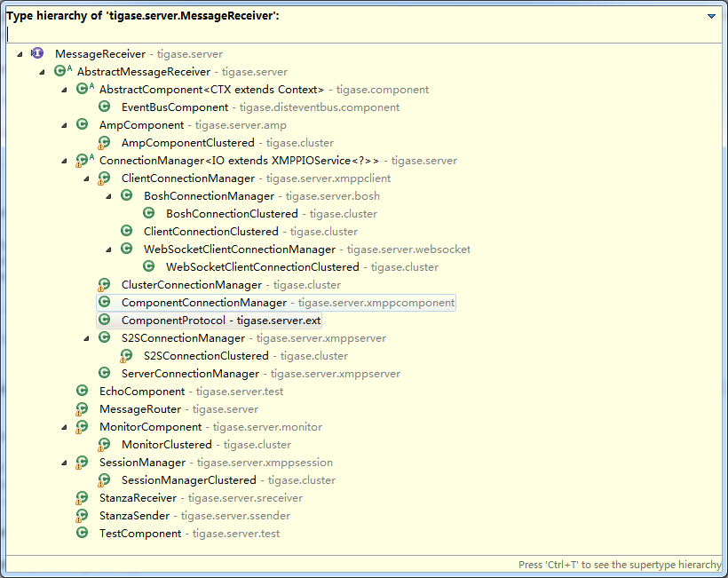Click the filter text input field
The image size is (728, 578).
coord(363,34)
